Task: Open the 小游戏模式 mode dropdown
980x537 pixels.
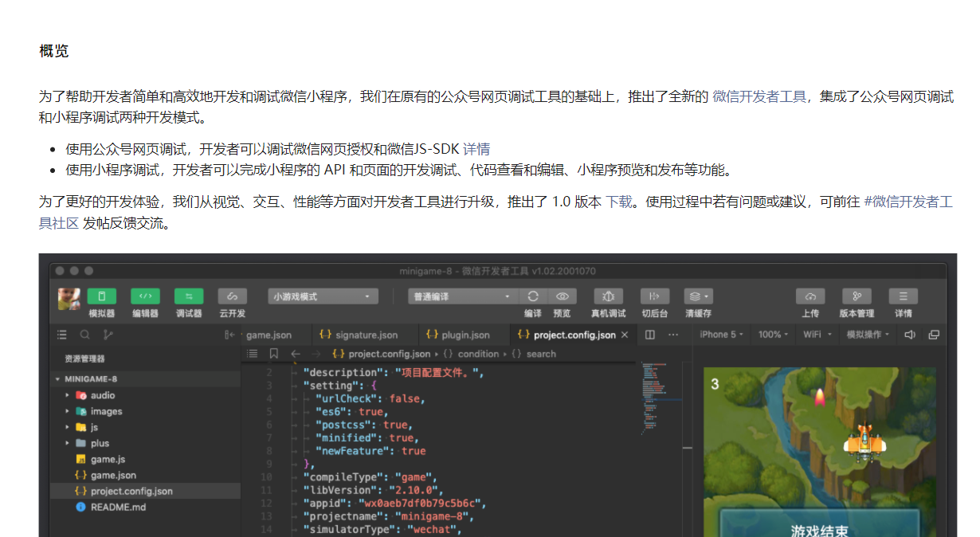Action: (323, 296)
